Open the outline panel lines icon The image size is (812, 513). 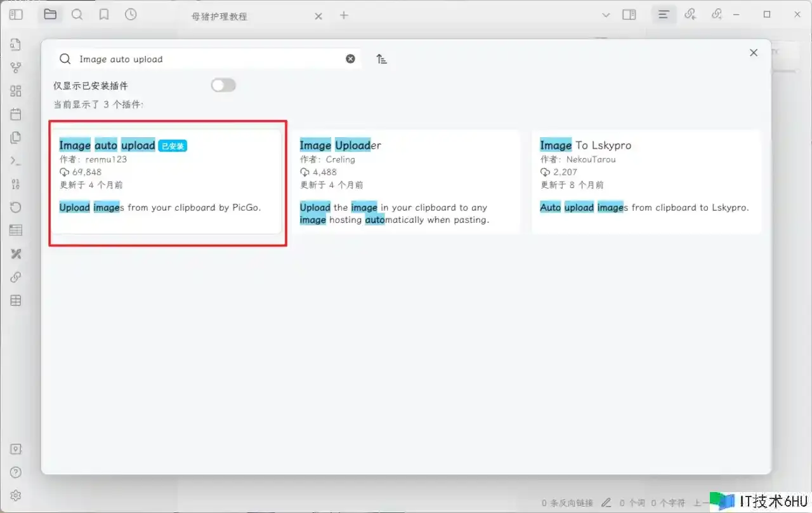664,15
